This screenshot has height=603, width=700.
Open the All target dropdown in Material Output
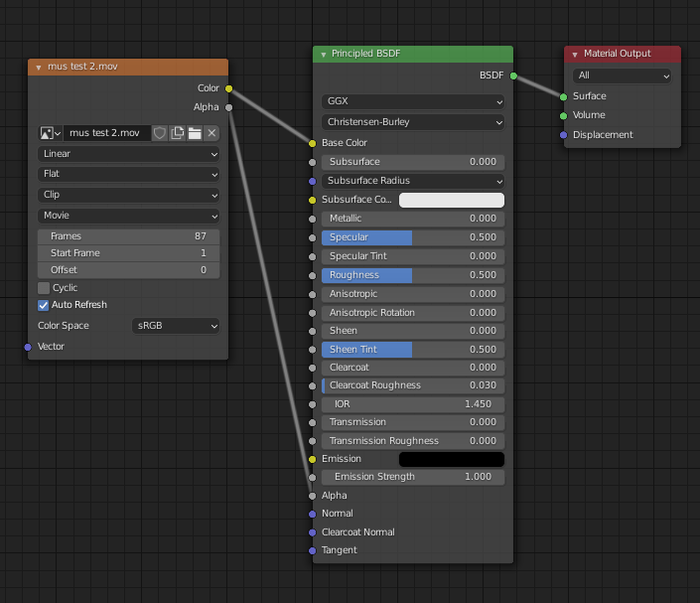(622, 75)
